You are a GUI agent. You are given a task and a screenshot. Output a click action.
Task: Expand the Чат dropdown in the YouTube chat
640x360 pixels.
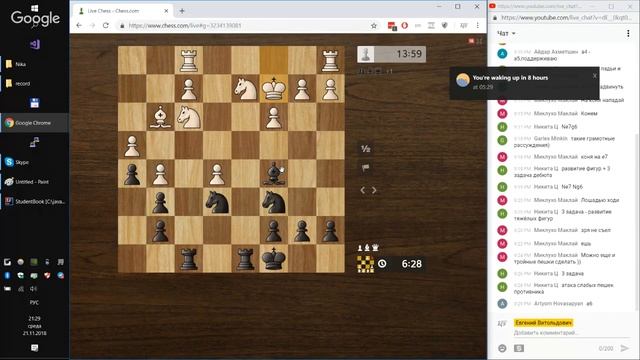(506, 33)
